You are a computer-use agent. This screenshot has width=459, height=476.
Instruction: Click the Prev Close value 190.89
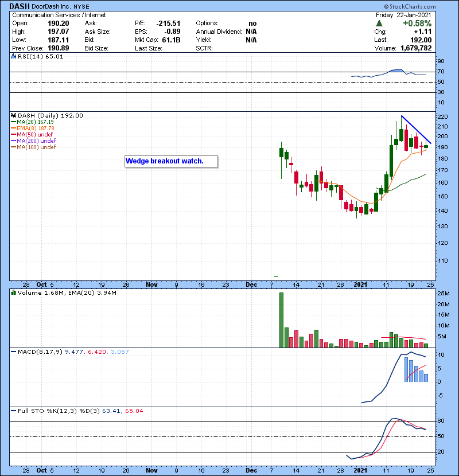[x=59, y=48]
